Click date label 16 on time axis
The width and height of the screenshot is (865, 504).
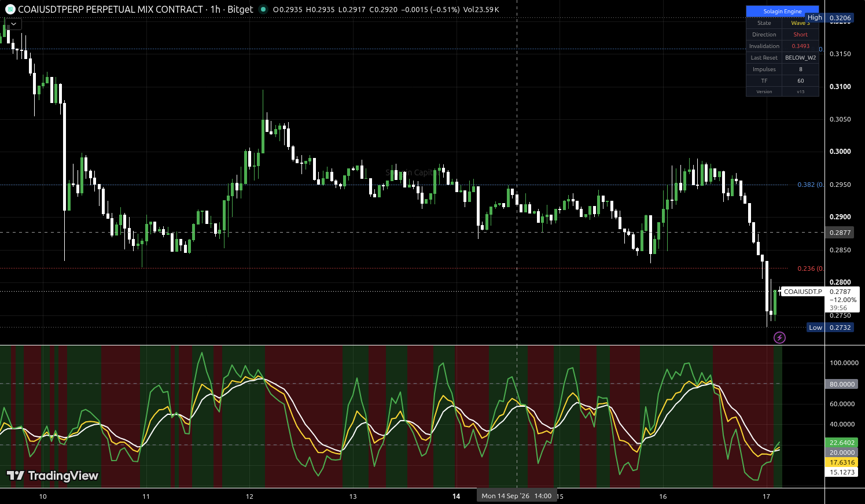click(x=663, y=496)
